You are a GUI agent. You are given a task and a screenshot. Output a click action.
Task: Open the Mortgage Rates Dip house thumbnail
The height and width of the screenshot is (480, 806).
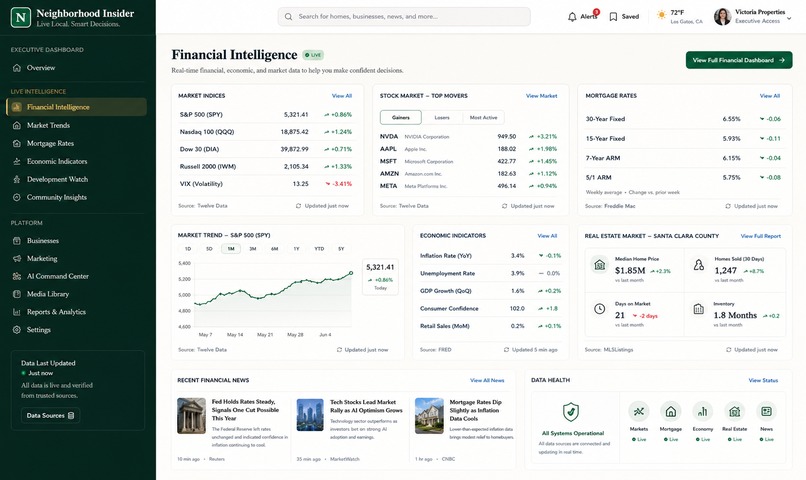click(429, 416)
